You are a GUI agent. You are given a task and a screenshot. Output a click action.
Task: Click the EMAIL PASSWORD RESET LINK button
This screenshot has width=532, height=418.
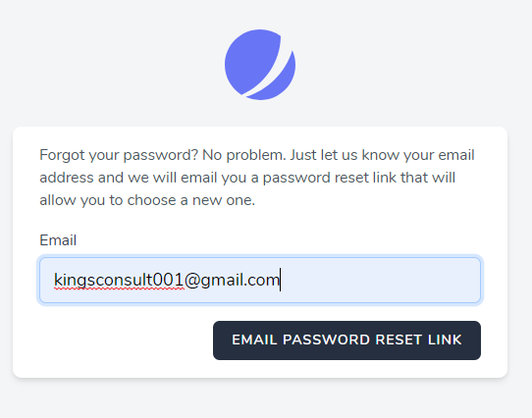[x=346, y=340]
